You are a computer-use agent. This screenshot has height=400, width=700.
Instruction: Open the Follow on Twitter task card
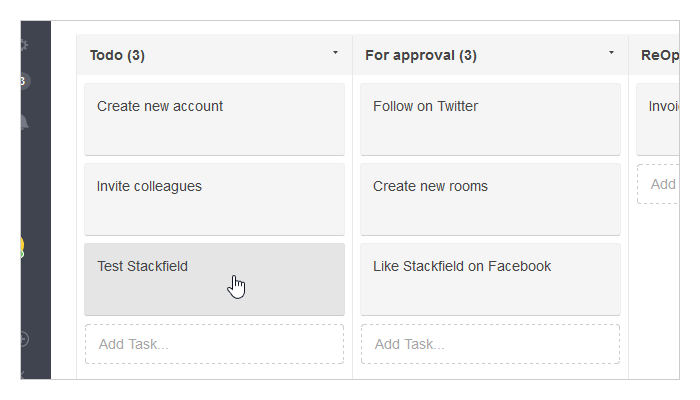490,119
